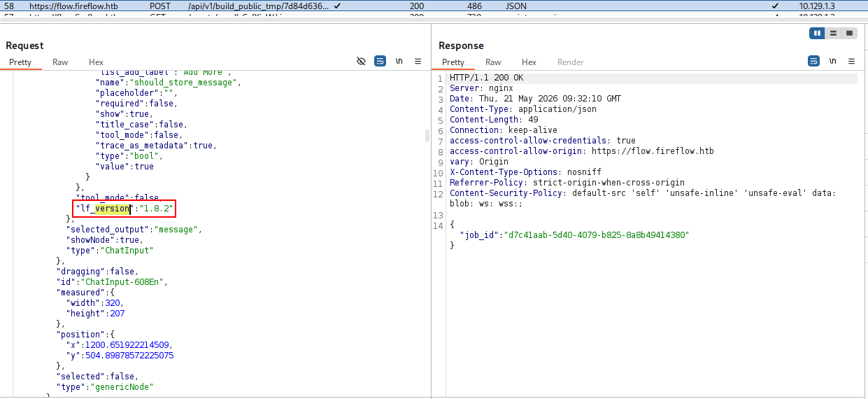The height and width of the screenshot is (399, 868).
Task: Click the status 200 cell in row 58
Action: (417, 6)
